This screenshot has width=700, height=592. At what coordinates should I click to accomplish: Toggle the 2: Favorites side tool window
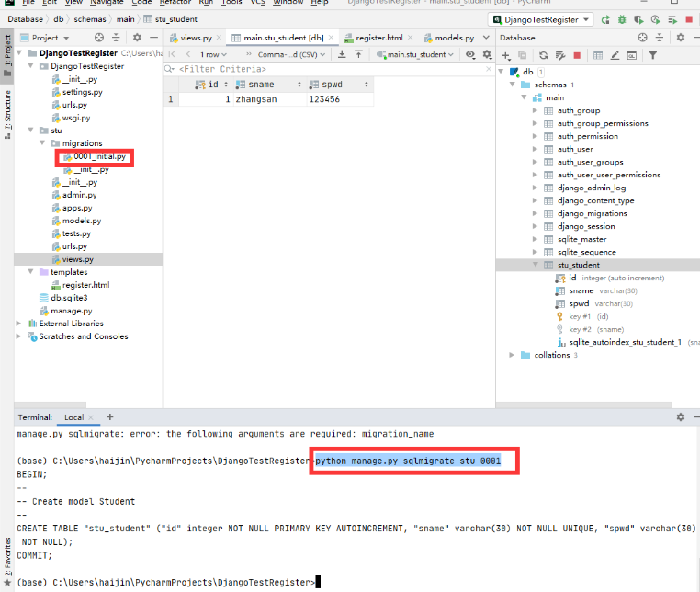(x=7, y=557)
